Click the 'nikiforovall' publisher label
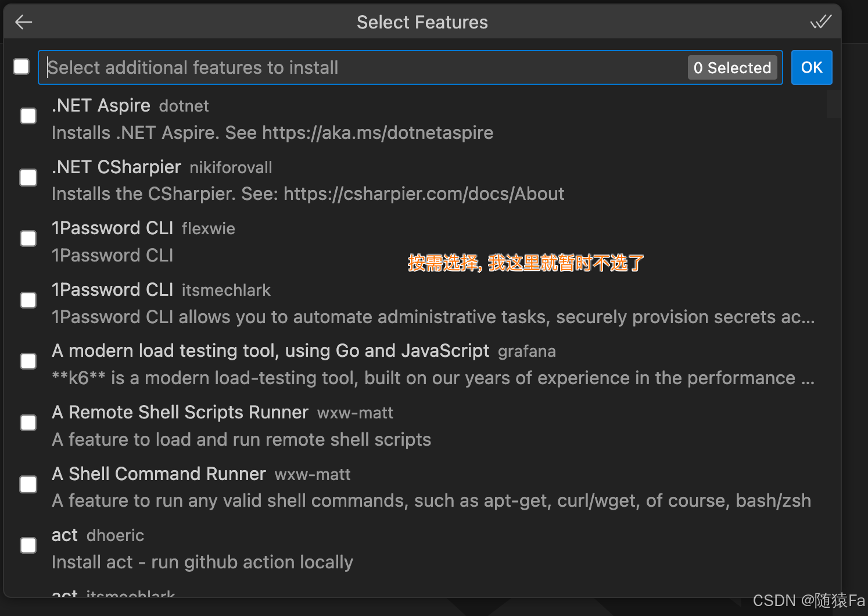The width and height of the screenshot is (868, 616). (231, 167)
